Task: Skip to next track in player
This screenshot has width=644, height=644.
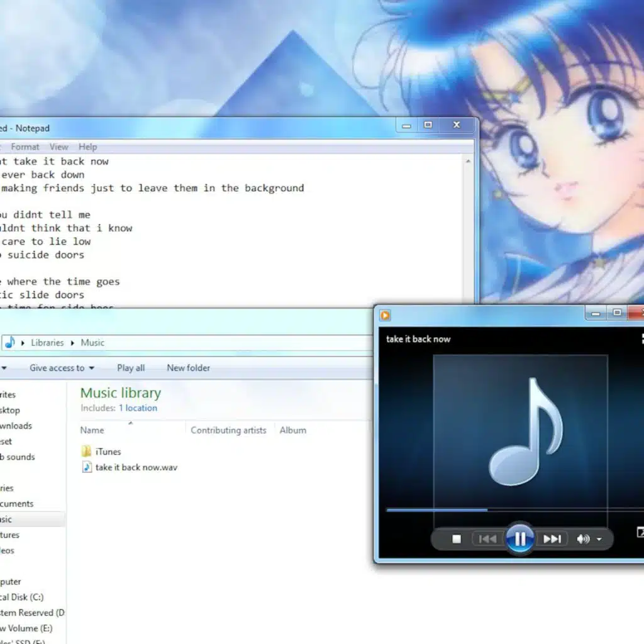Action: [552, 539]
